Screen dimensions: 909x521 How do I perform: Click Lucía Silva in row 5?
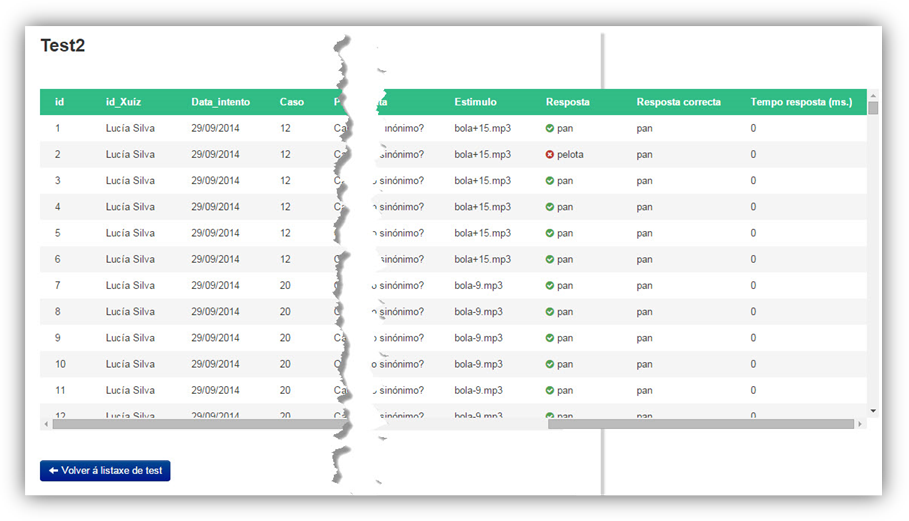[130, 233]
